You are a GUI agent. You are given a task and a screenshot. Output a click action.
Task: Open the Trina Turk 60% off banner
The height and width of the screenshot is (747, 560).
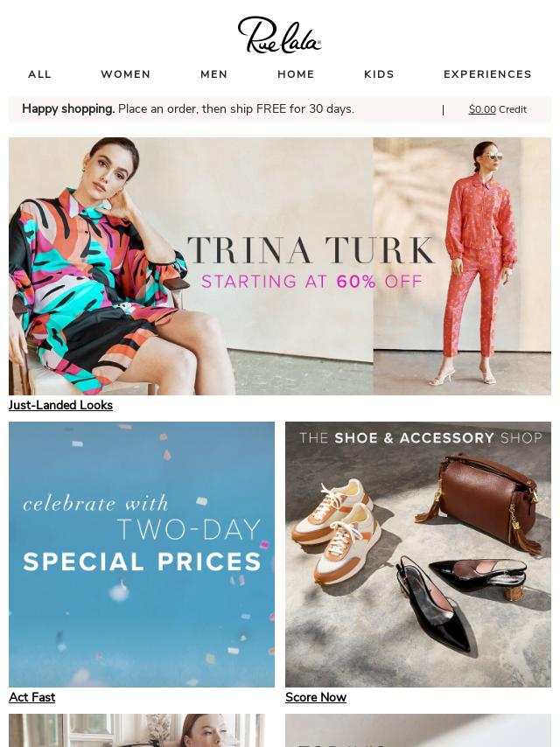point(280,266)
